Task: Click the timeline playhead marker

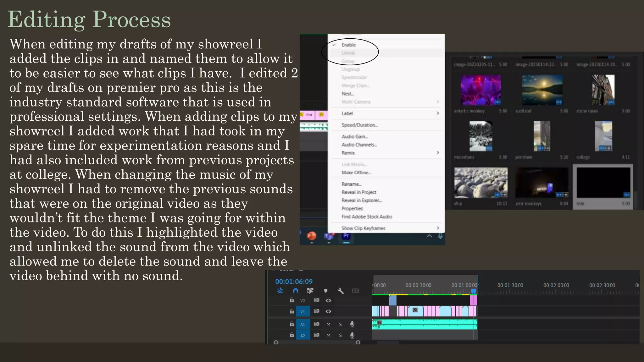Action: 473,291
